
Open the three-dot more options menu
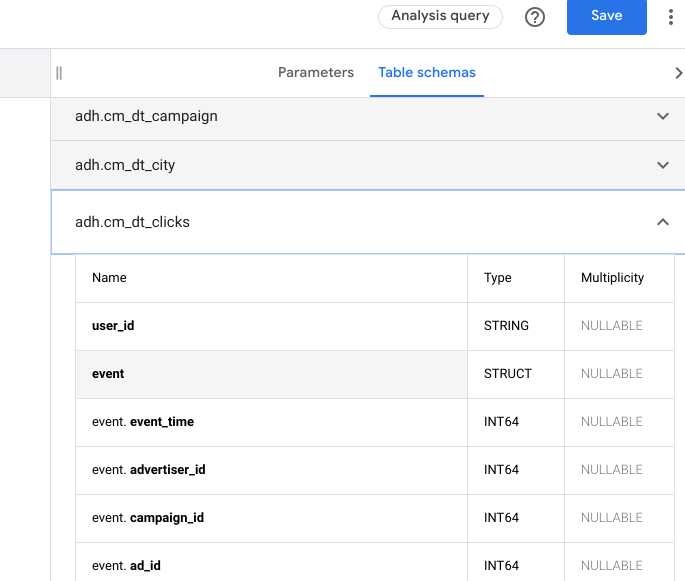671,17
